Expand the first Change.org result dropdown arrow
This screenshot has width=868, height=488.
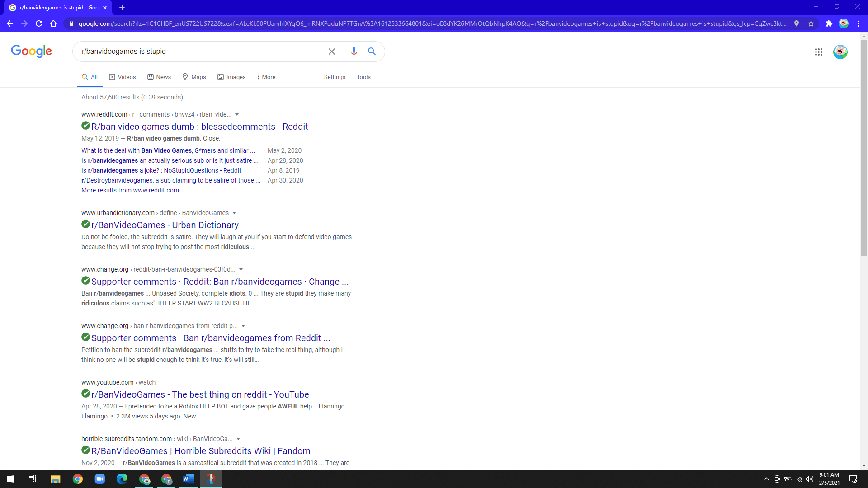click(241, 269)
